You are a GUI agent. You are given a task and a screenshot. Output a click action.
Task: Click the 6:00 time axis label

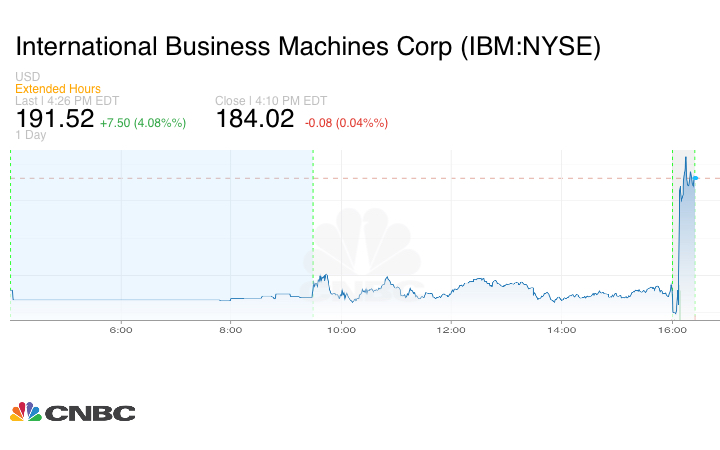pos(121,331)
